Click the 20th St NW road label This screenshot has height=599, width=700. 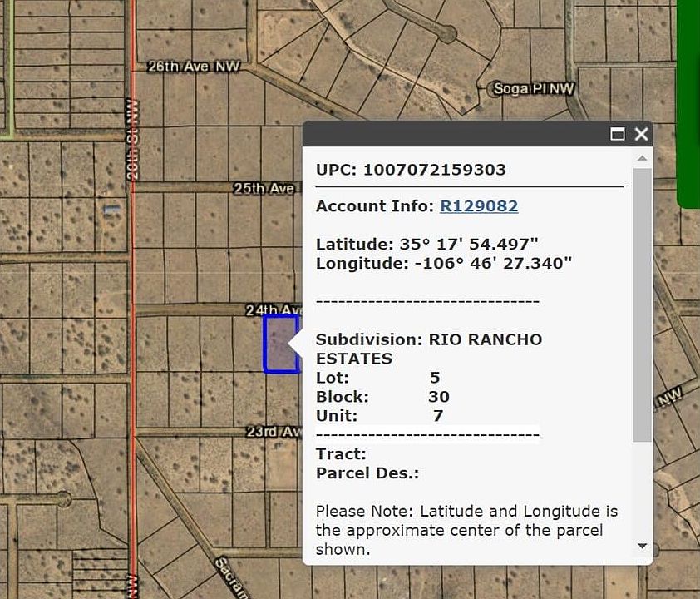click(x=133, y=139)
